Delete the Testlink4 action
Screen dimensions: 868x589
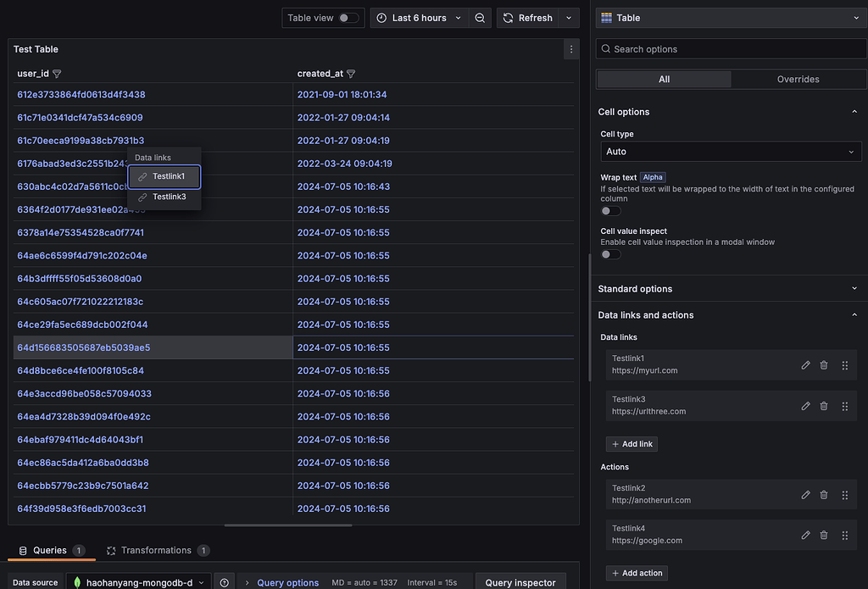823,536
